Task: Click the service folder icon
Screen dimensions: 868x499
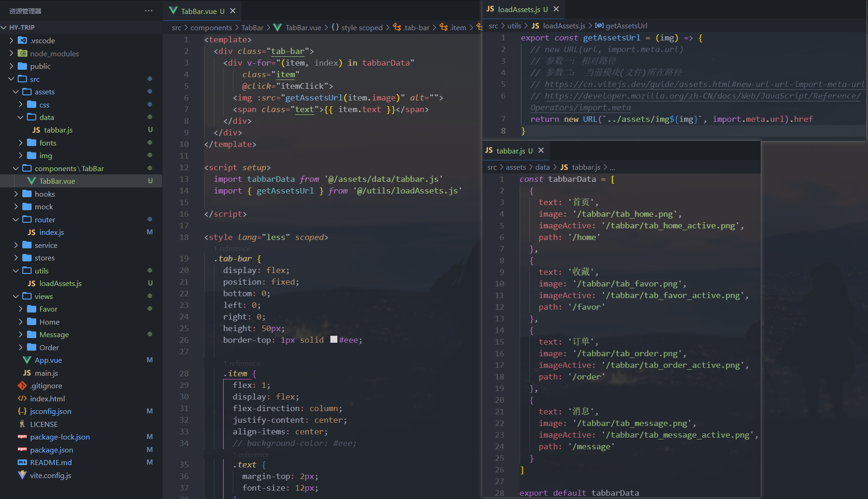Action: 27,245
